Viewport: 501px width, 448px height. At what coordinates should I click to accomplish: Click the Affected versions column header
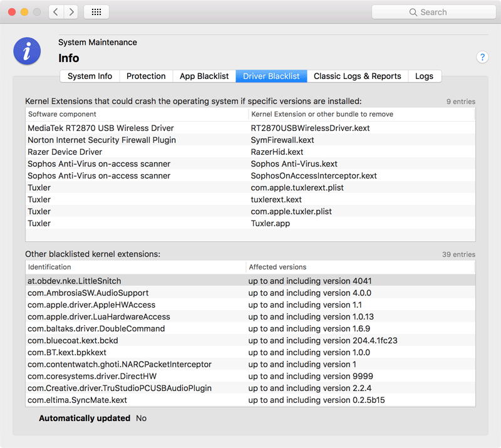(x=361, y=267)
